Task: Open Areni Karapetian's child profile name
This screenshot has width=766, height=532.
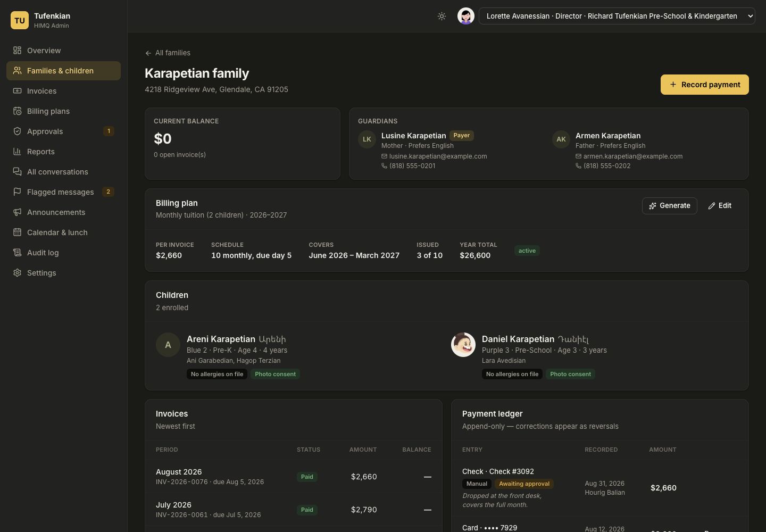Action: (x=221, y=339)
